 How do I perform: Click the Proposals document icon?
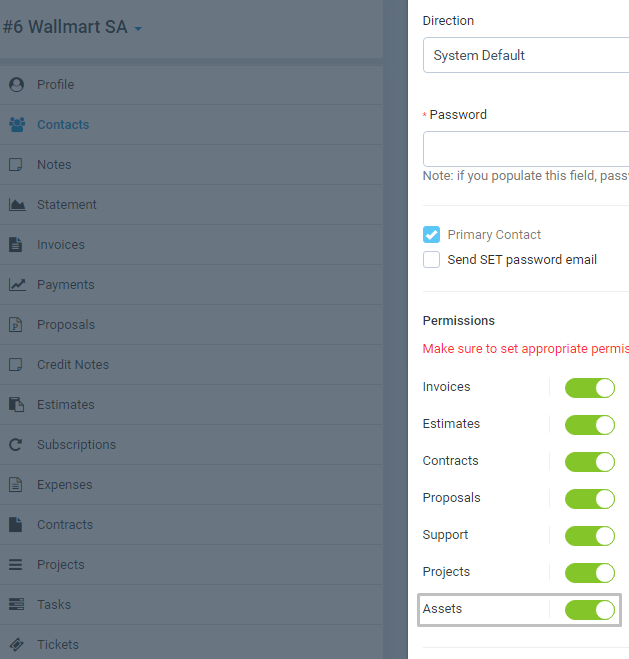(16, 324)
